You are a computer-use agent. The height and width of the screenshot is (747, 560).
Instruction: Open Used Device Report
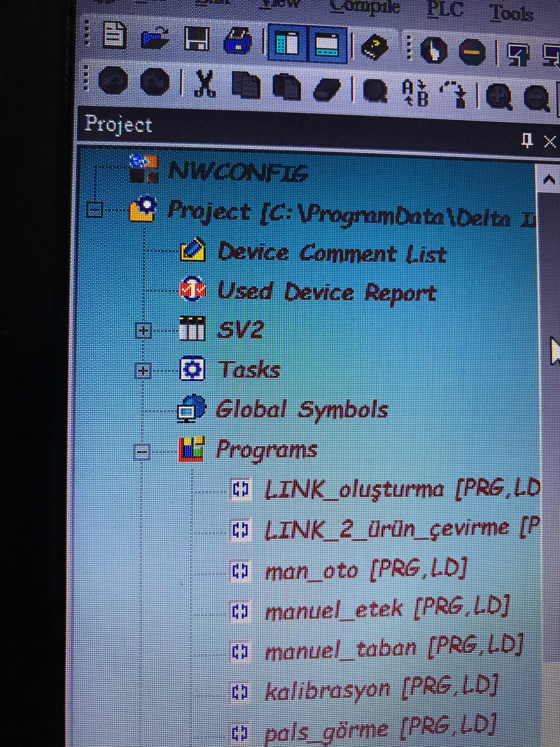click(x=326, y=292)
